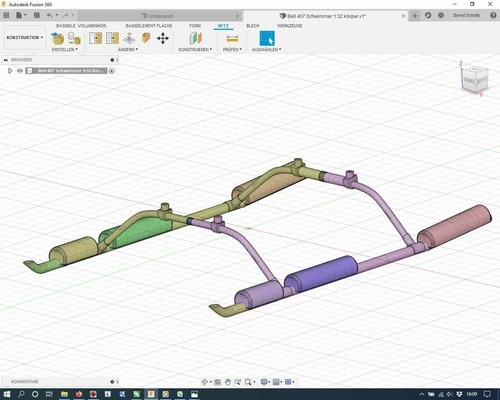Open the KONSTRUKTION workspace dropdown
The height and width of the screenshot is (400, 500).
pos(25,38)
